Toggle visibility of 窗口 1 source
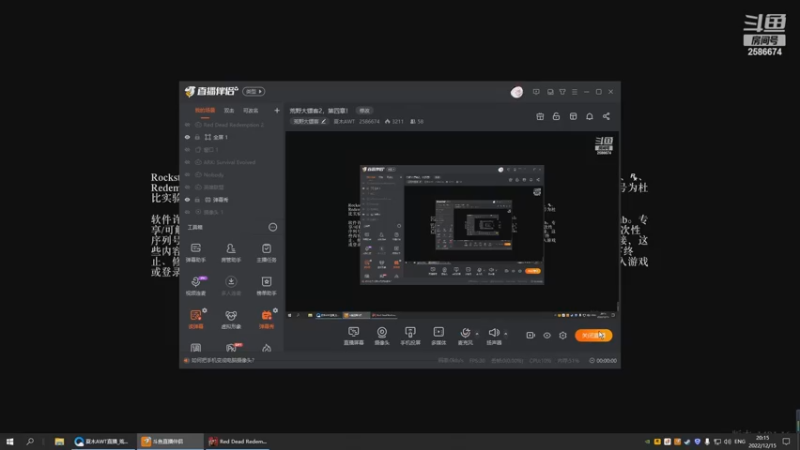The width and height of the screenshot is (800, 450). [x=187, y=149]
